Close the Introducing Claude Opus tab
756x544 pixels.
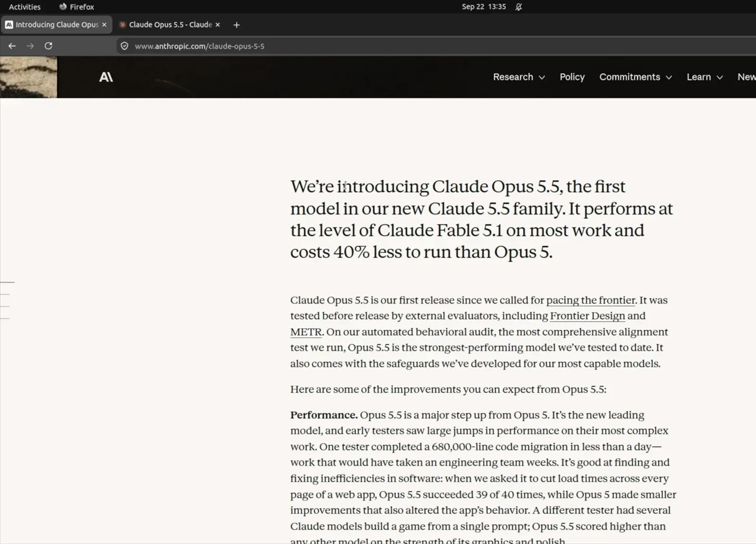104,25
